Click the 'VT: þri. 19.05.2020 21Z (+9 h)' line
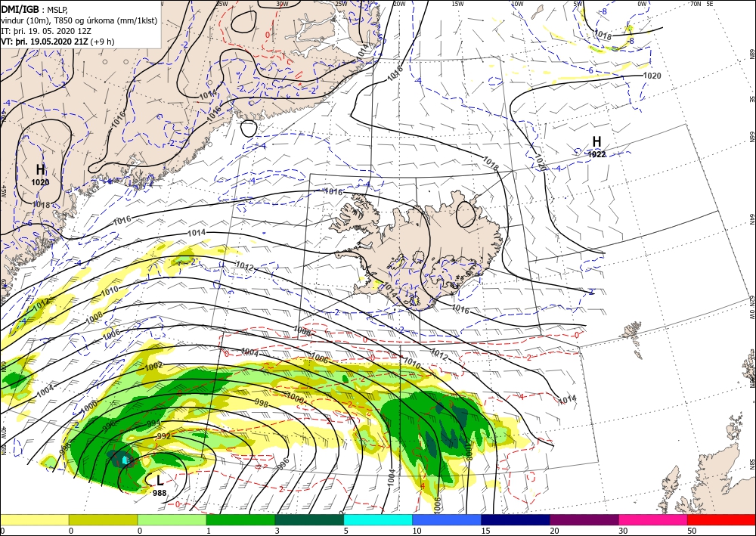This screenshot has width=756, height=536. click(58, 42)
